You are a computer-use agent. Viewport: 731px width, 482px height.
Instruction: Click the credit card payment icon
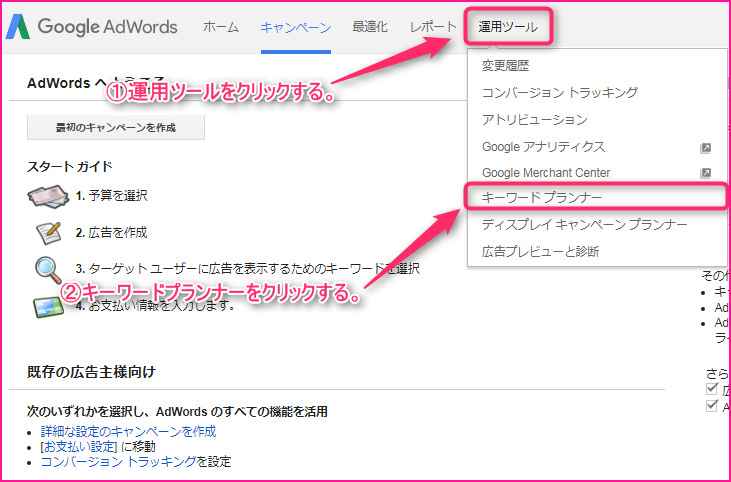pyautogui.click(x=48, y=307)
